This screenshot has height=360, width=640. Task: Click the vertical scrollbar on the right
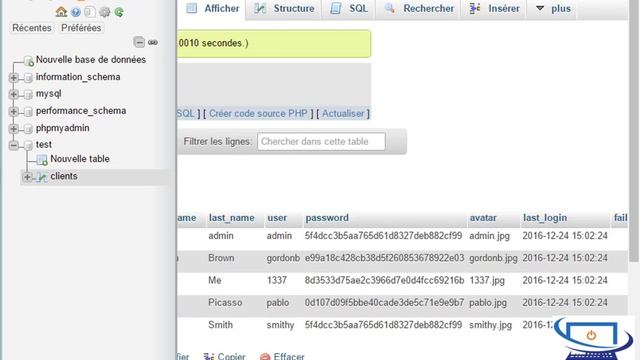[x=633, y=131]
